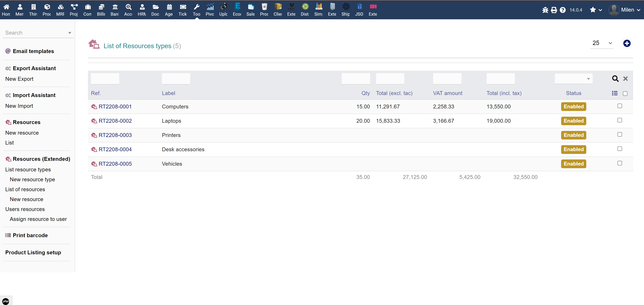
Task: Click the help question mark icon
Action: 562,10
